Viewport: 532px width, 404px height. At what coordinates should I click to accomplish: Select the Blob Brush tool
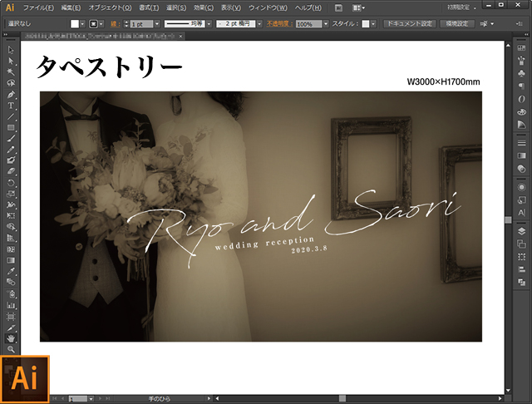click(11, 160)
